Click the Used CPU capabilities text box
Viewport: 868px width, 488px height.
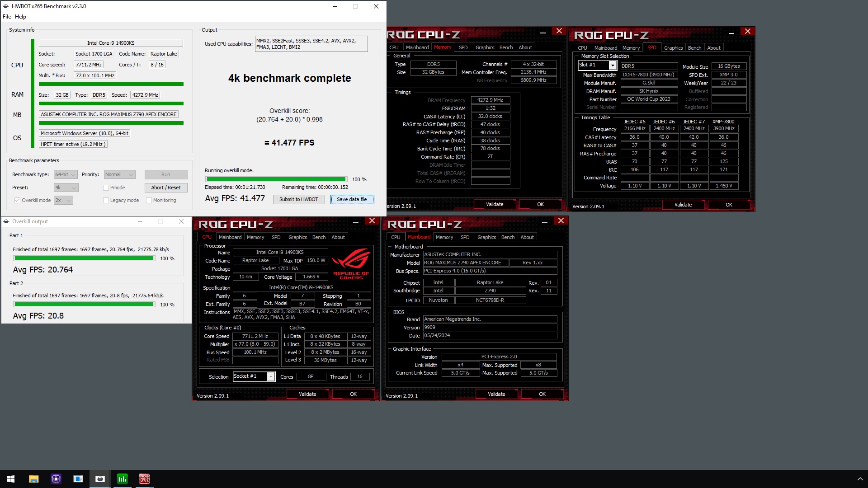311,44
